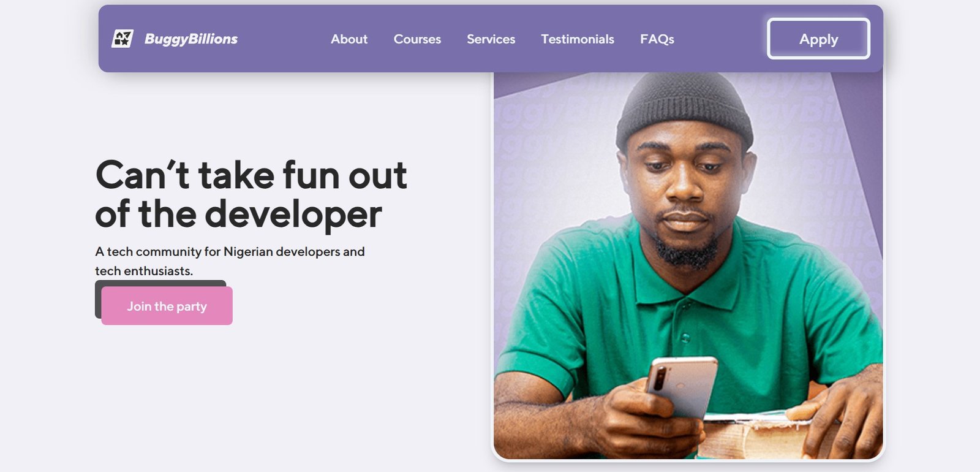Click the empty purple navbar area beside the logo
This screenshot has width=980, height=472.
coord(282,39)
